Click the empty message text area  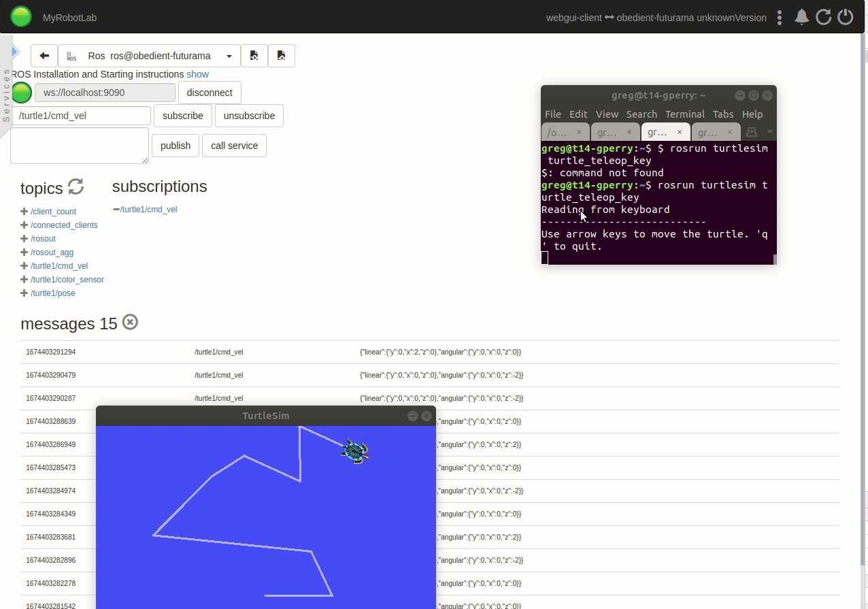click(80, 146)
